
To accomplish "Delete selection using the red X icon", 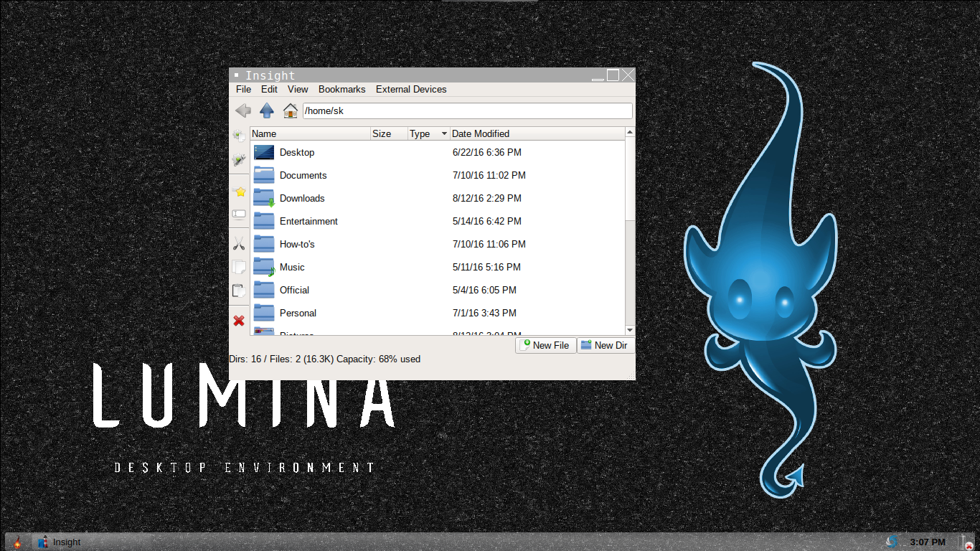I will click(239, 321).
